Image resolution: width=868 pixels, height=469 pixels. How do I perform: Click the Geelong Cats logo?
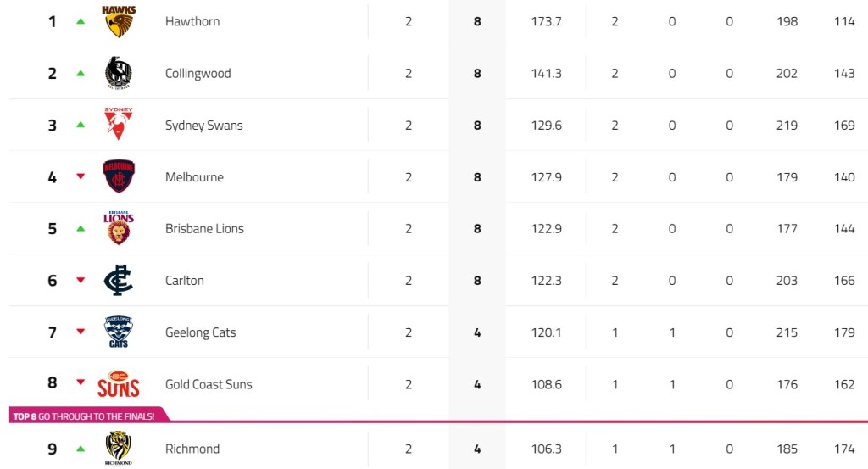[118, 332]
